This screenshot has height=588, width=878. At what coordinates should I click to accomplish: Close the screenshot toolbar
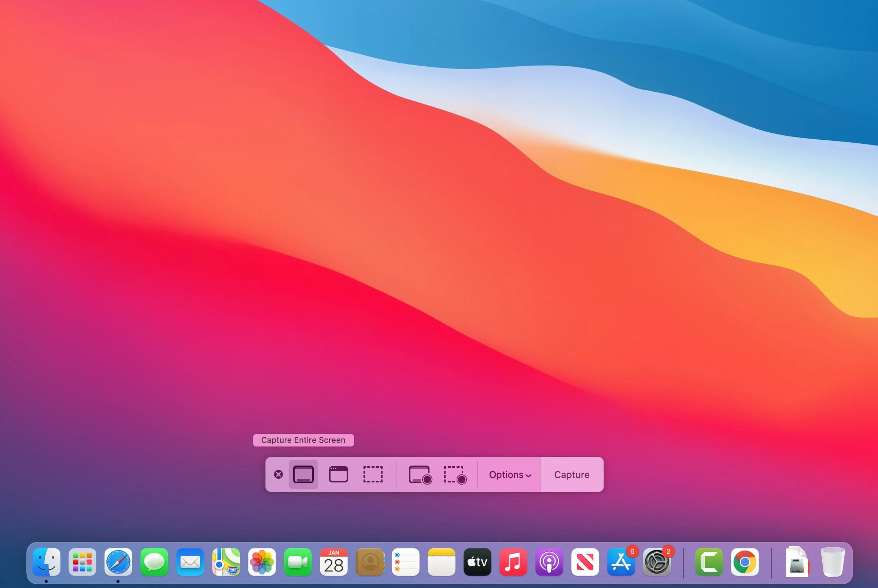[278, 474]
